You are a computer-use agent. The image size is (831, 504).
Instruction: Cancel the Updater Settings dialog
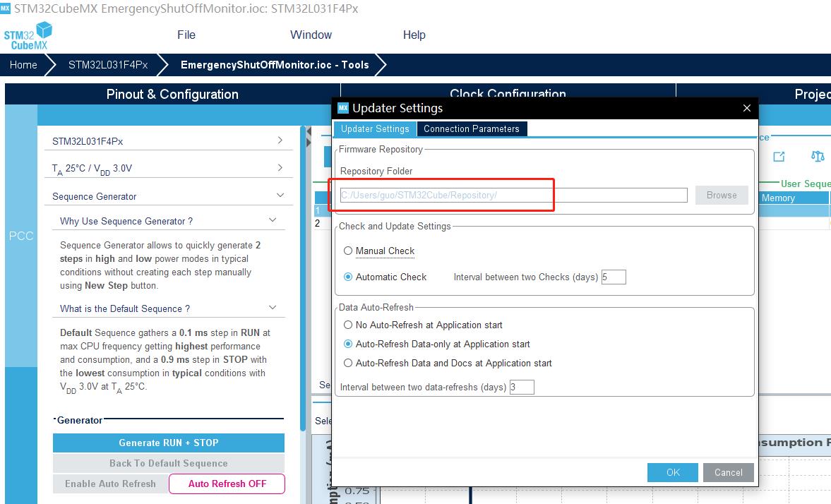tap(728, 472)
